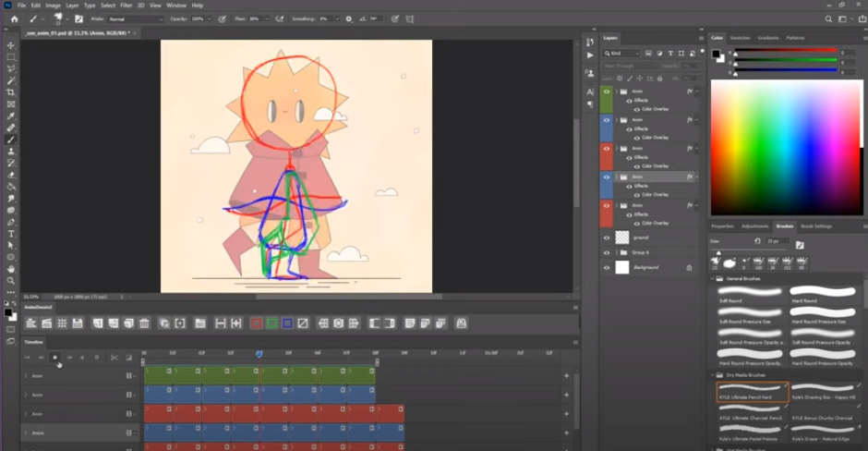Split clip with the timeline scissors icon
868x451 pixels.
[114, 357]
